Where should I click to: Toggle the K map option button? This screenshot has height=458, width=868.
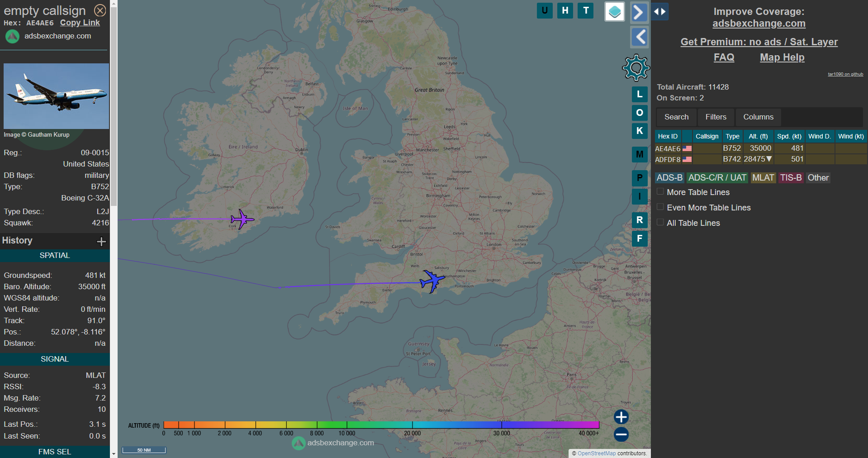[640, 131]
